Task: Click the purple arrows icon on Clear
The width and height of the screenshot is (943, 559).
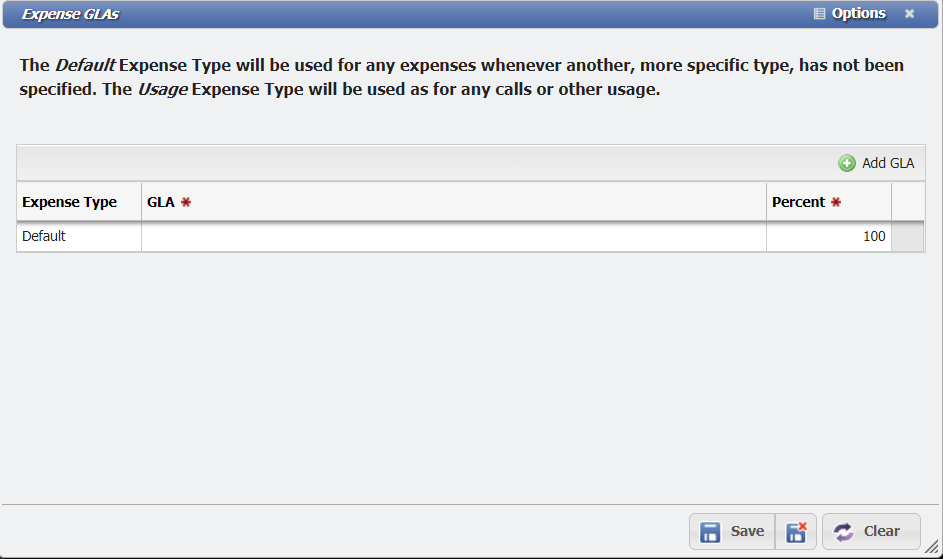Action: 844,532
